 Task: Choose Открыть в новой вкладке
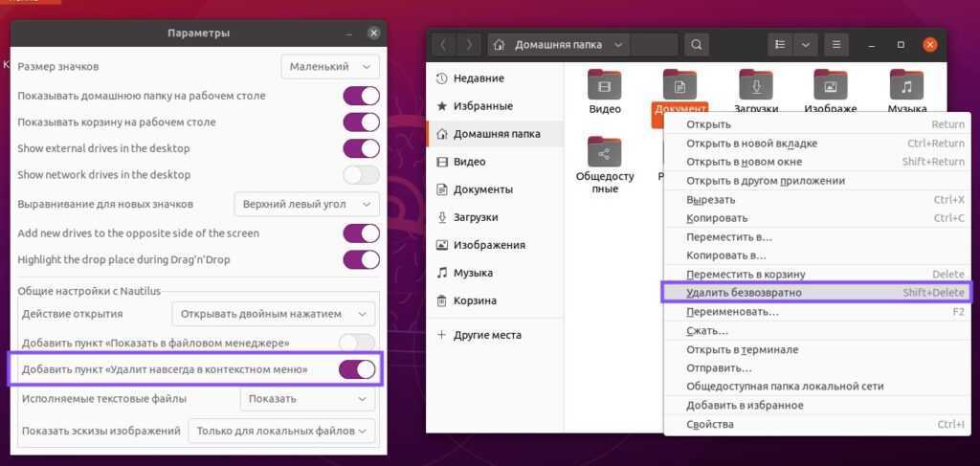(x=817, y=143)
